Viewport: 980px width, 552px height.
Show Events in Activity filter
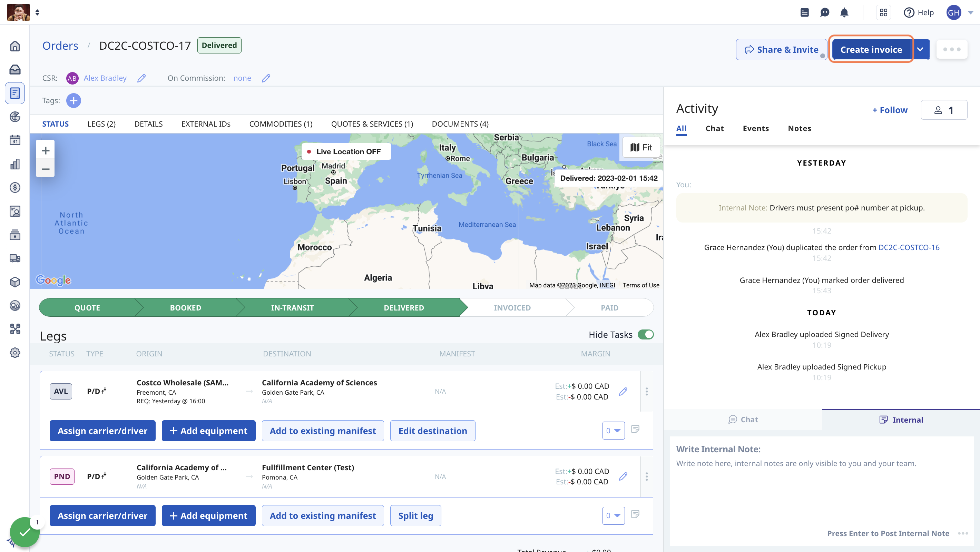click(x=756, y=129)
